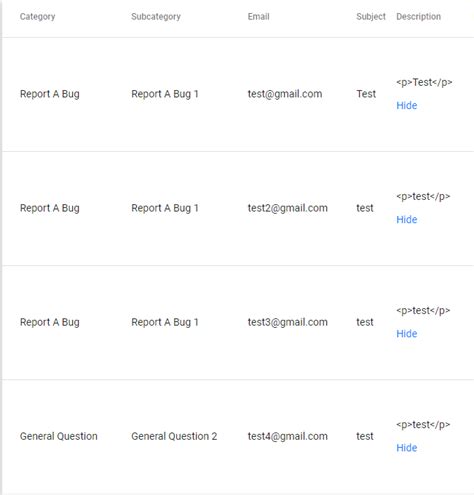Click the test subject in test4@gmail.com row
Viewport: 474px width, 495px height.
pos(365,436)
